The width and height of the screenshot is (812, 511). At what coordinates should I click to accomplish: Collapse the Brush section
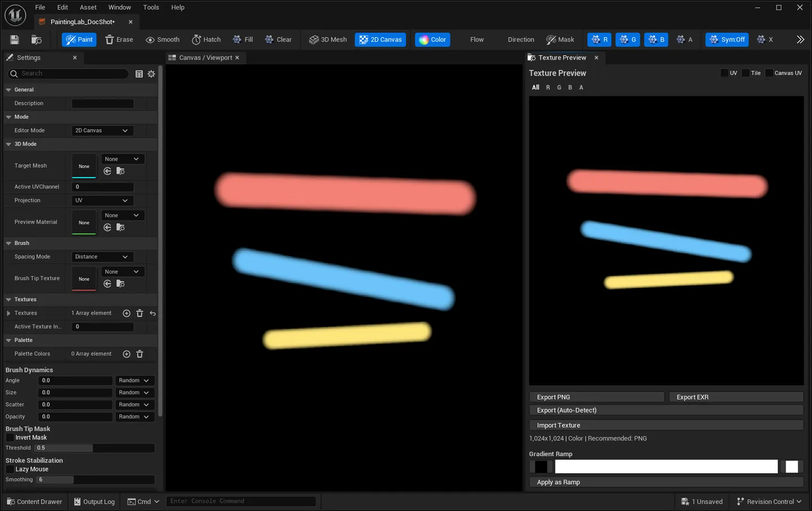[x=8, y=243]
